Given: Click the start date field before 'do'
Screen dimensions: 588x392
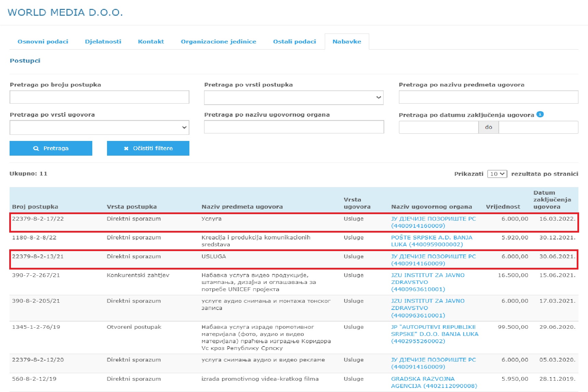Looking at the screenshot, I should 438,127.
